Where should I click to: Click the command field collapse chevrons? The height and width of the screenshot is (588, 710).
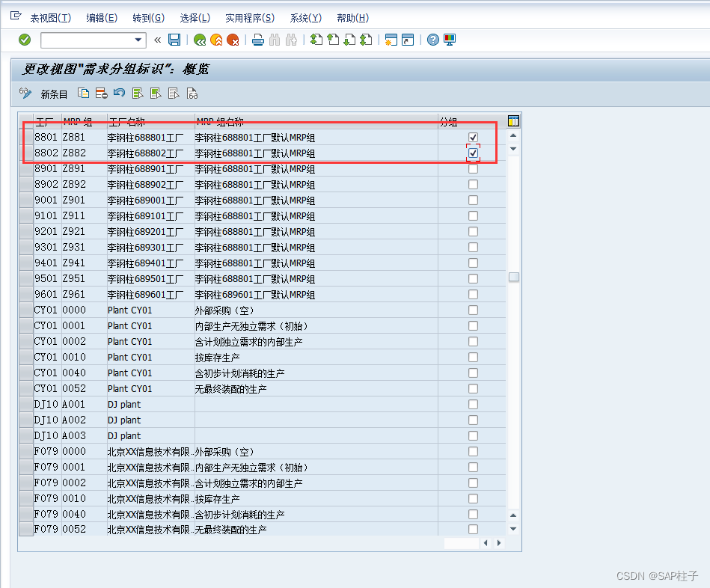click(158, 40)
